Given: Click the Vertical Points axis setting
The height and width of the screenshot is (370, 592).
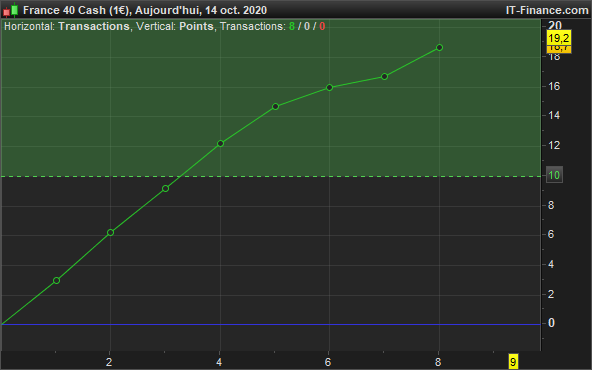Looking at the screenshot, I should [x=175, y=26].
